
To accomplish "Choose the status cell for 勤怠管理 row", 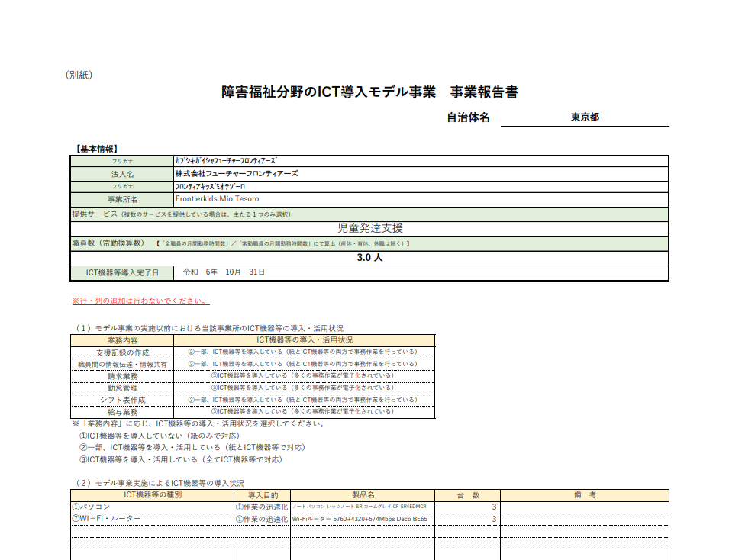I will [304, 388].
